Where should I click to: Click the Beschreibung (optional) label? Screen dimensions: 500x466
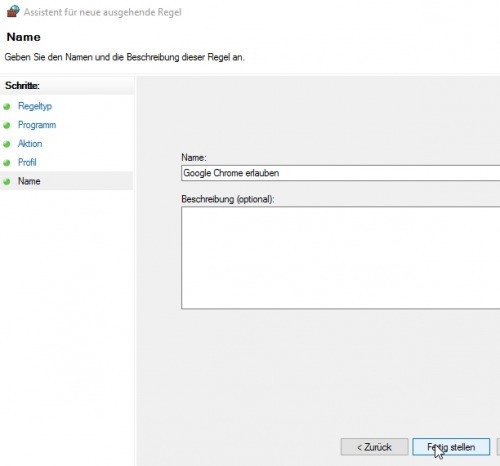click(228, 199)
